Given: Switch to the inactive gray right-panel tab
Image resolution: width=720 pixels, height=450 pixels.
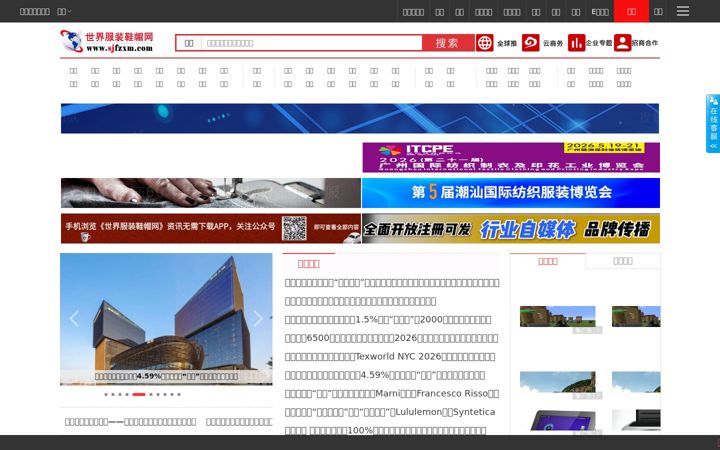Looking at the screenshot, I should (x=623, y=261).
